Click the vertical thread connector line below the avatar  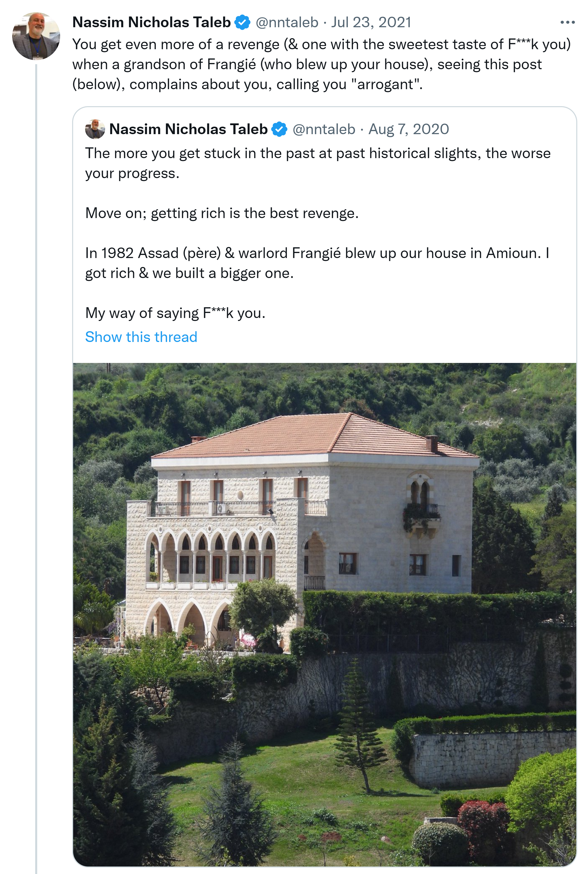coord(36,450)
